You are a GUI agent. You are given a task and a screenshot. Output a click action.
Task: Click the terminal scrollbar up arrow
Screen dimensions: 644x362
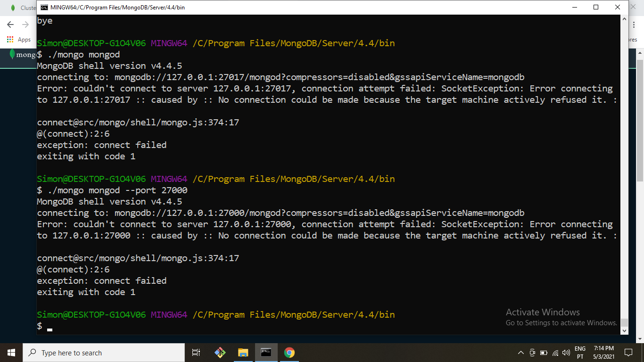[x=624, y=19]
